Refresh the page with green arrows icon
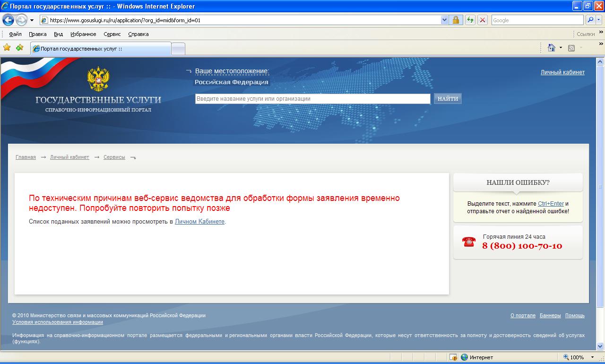The height and width of the screenshot is (364, 605). [470, 20]
